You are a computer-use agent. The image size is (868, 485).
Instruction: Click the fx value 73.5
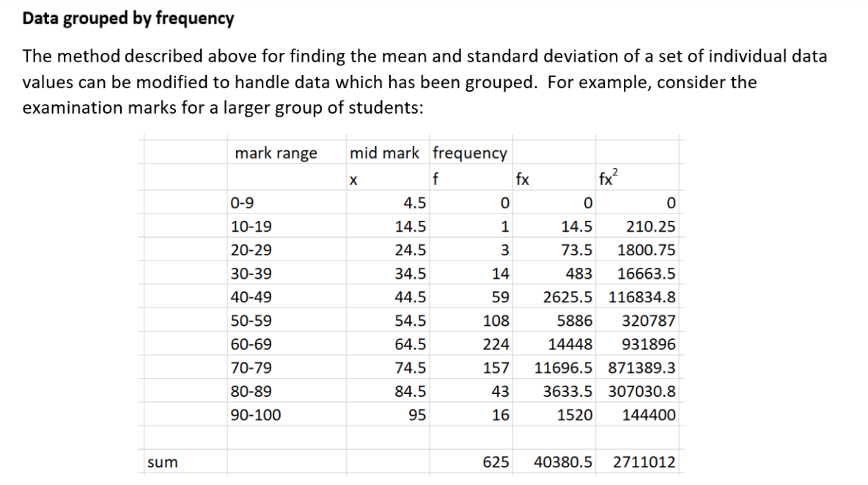point(577,250)
